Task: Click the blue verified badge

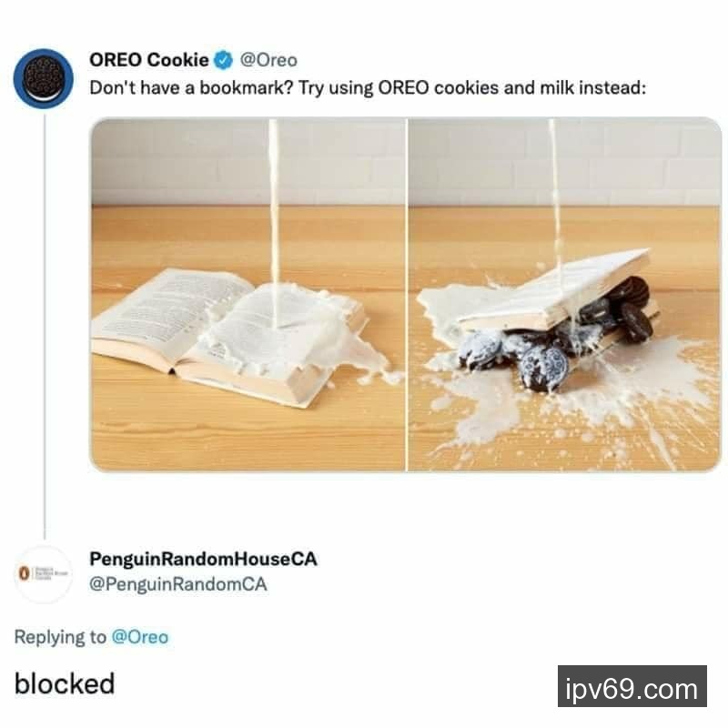Action: click(x=223, y=60)
